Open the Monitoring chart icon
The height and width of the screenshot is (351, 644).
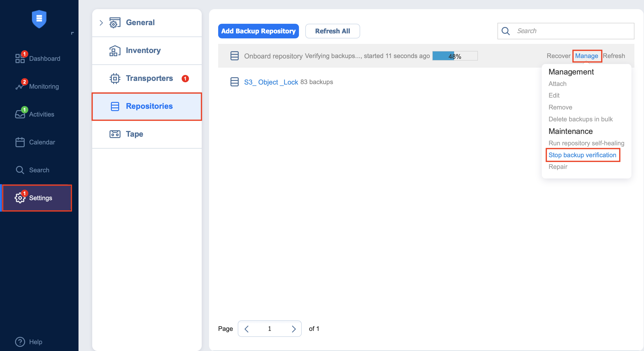tap(19, 87)
